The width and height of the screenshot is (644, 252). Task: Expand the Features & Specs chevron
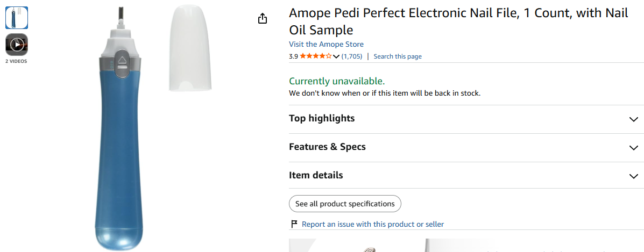[634, 148]
